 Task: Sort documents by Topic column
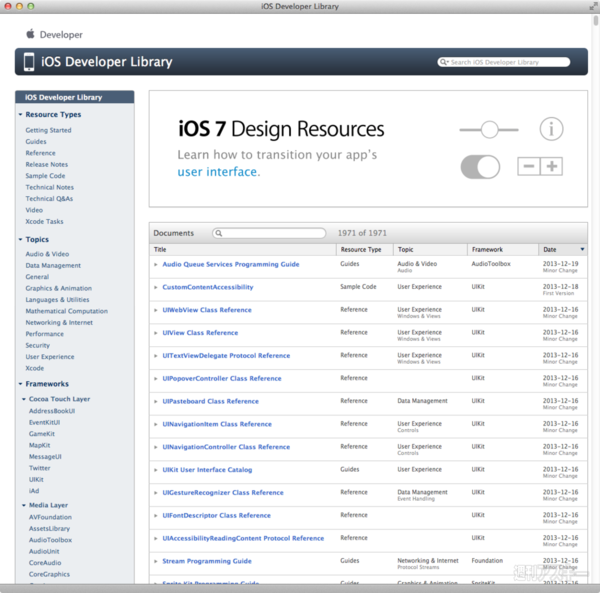(x=430, y=249)
